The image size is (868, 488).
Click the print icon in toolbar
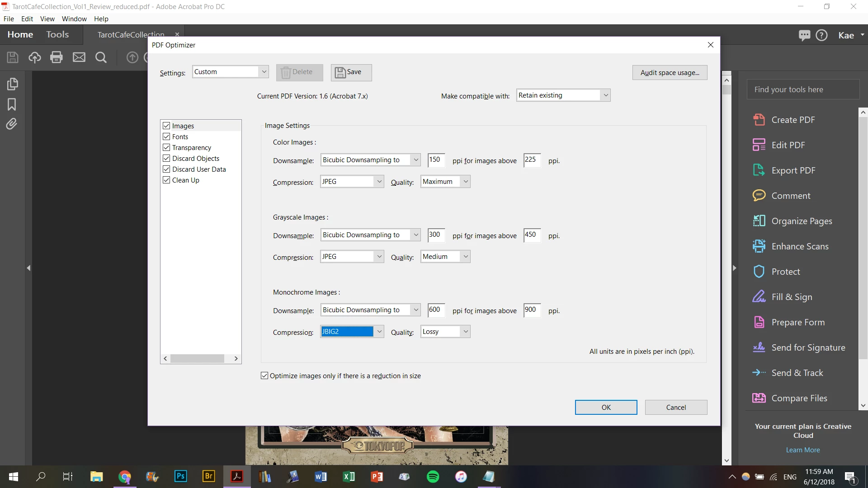(x=57, y=57)
